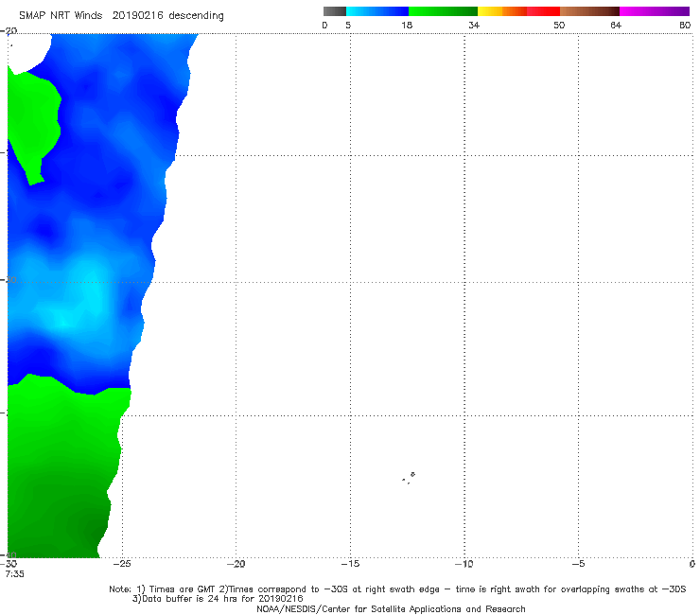Click the swath time label '7:35'
700x615 pixels.
15,574
